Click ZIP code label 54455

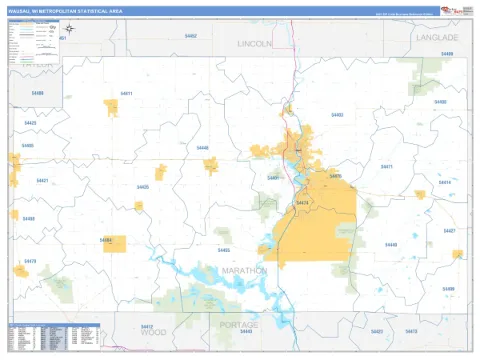point(224,250)
